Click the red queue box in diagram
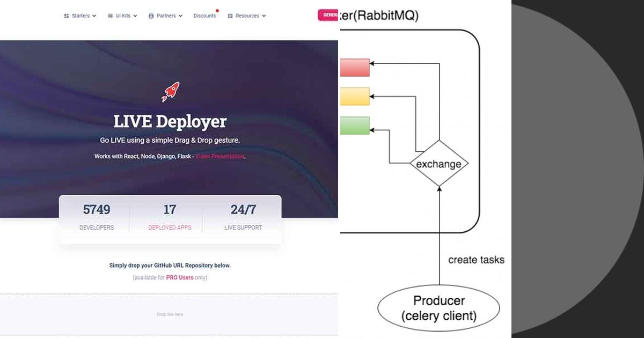 point(355,68)
